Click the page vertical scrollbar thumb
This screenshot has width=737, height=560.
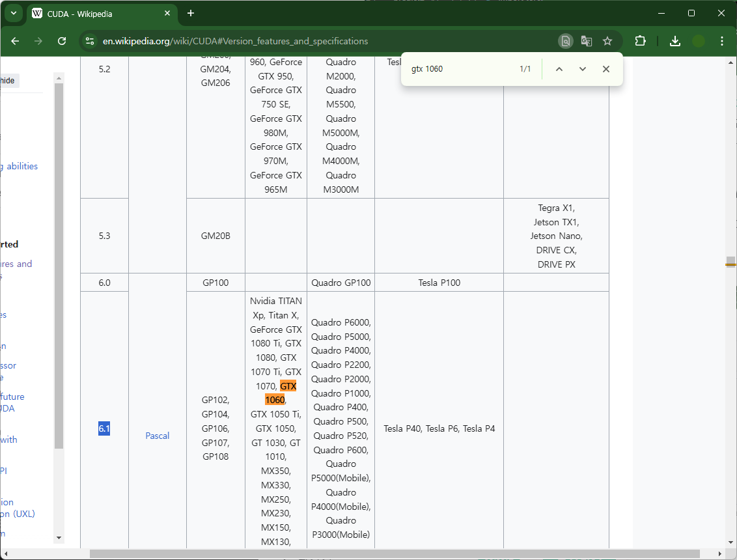731,262
